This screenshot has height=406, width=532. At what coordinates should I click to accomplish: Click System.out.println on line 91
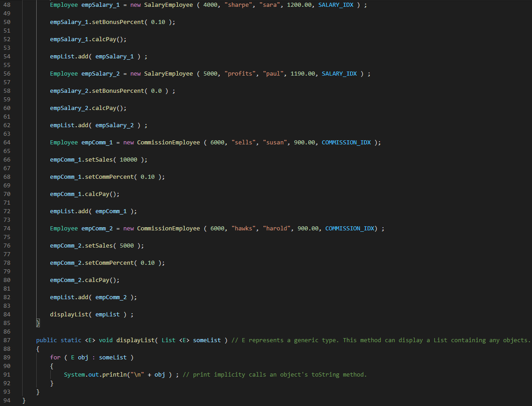pos(95,374)
